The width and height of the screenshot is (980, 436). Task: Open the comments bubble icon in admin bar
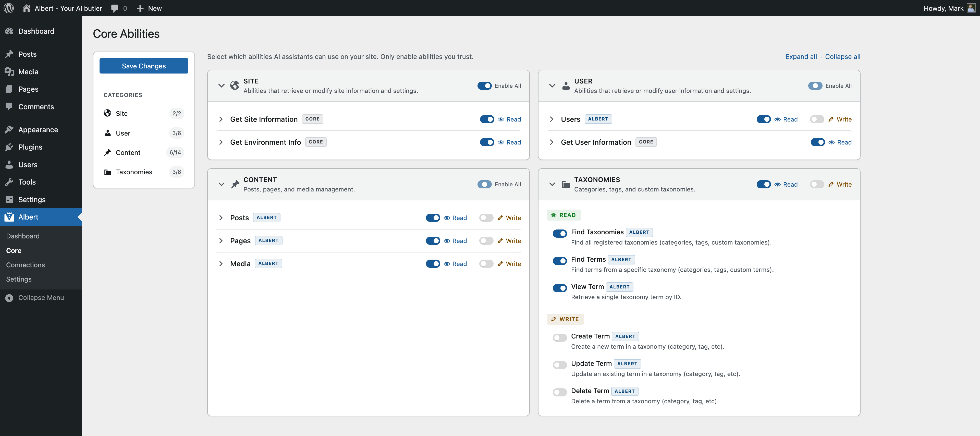click(115, 8)
